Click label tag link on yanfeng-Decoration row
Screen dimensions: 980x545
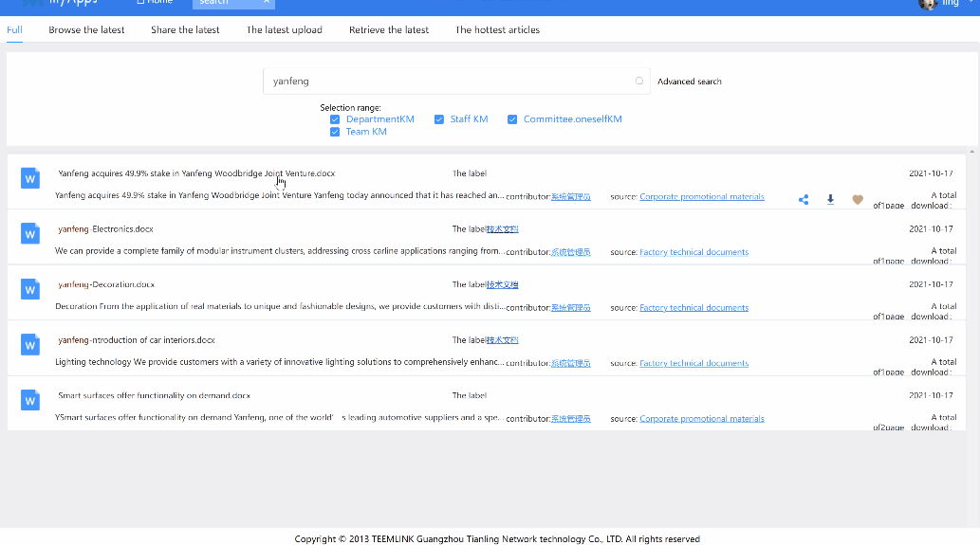click(x=503, y=284)
